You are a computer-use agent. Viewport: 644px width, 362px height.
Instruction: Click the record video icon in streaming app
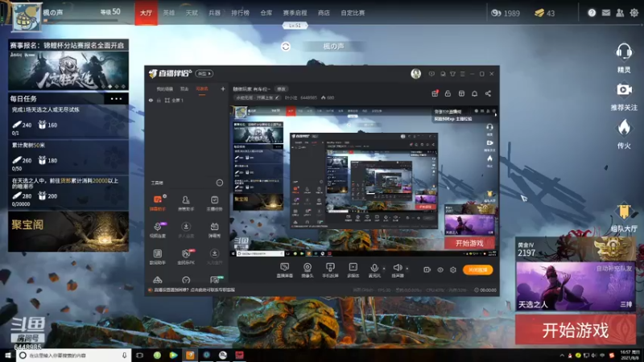[427, 269]
